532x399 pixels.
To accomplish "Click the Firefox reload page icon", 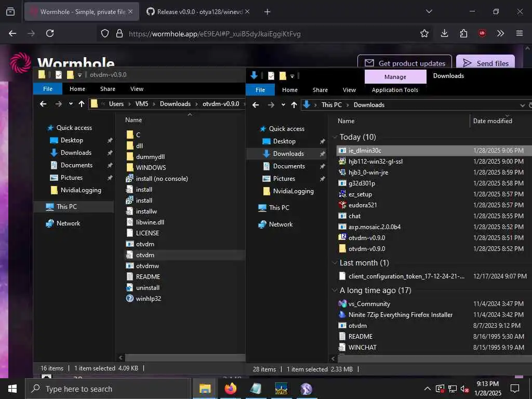I will 50,33.
